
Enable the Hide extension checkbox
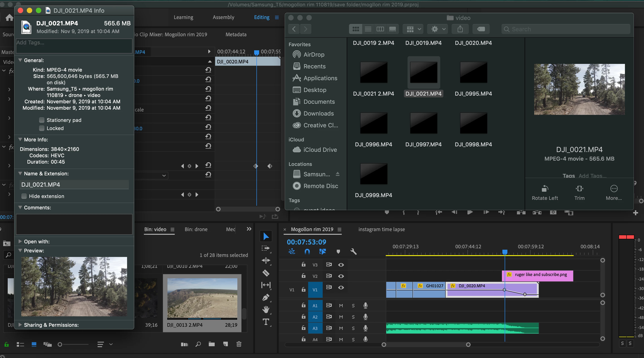pyautogui.click(x=24, y=196)
